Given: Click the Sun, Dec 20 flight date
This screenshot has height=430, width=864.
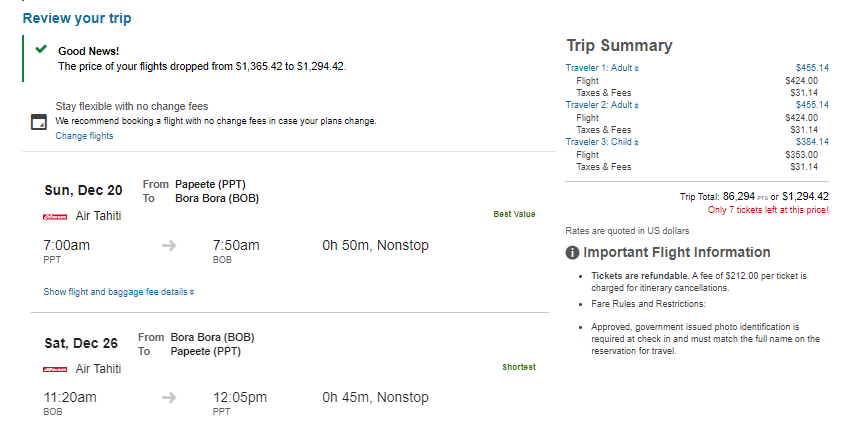Looking at the screenshot, I should (x=83, y=191).
